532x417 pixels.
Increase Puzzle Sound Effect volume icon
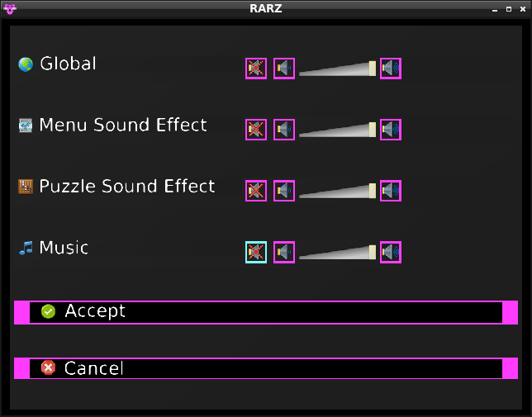[391, 191]
